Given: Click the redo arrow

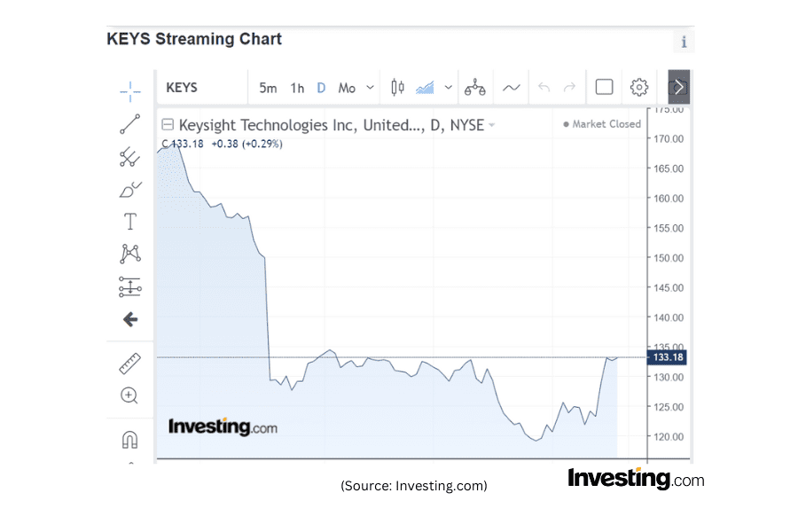Looking at the screenshot, I should coord(569,87).
